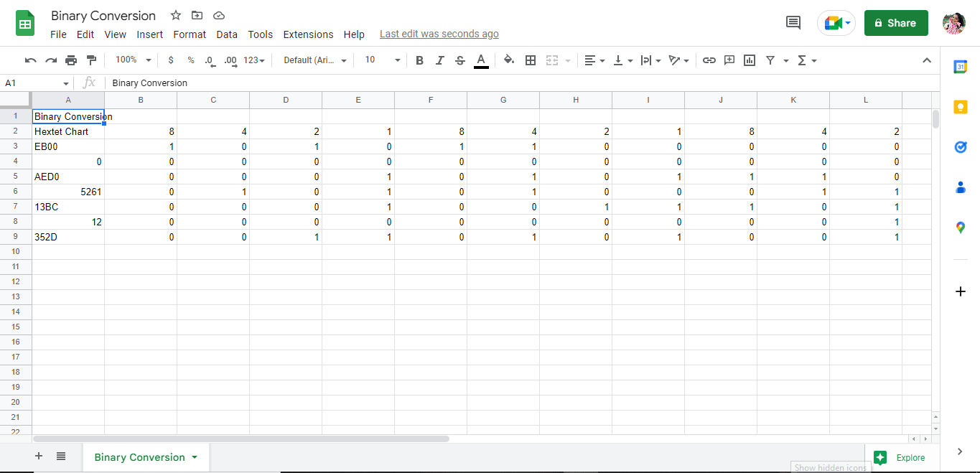View the cloud document status icon
Image resolution: width=980 pixels, height=473 pixels.
point(219,15)
